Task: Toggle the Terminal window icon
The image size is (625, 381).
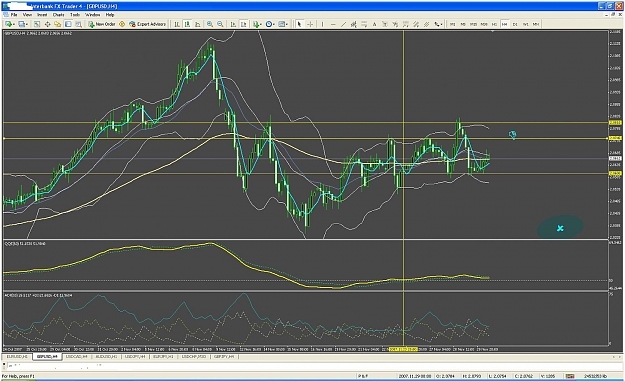Action: (x=68, y=24)
